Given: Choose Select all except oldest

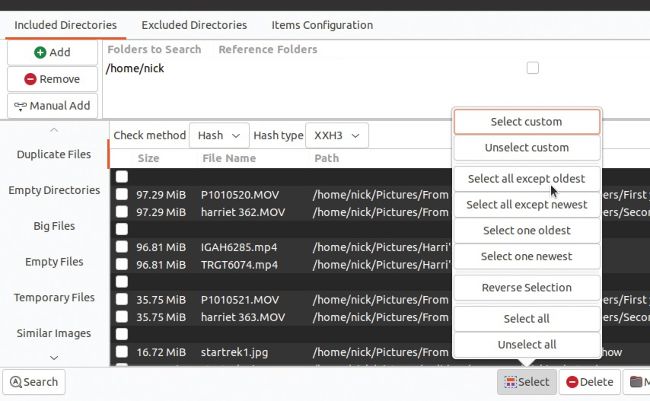Looking at the screenshot, I should click(526, 179).
